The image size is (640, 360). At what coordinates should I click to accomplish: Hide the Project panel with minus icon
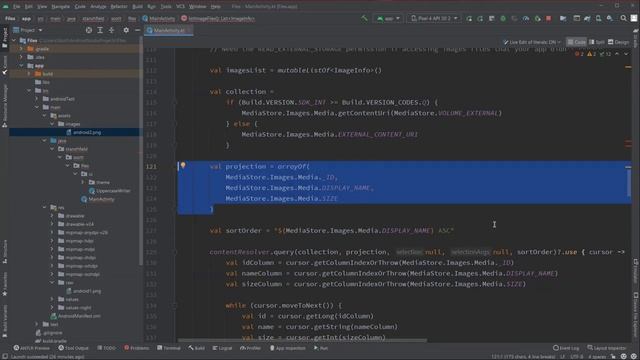click(x=137, y=30)
